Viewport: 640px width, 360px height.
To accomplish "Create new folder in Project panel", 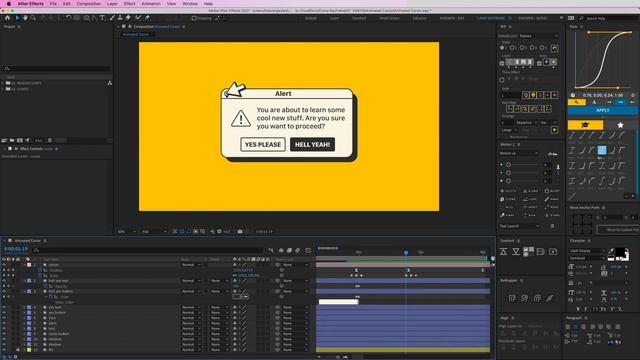I will [x=12, y=140].
